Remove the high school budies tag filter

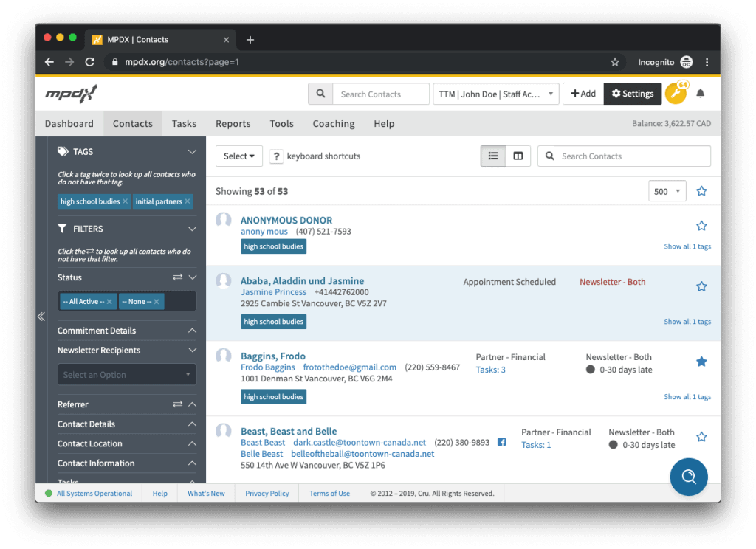click(126, 201)
